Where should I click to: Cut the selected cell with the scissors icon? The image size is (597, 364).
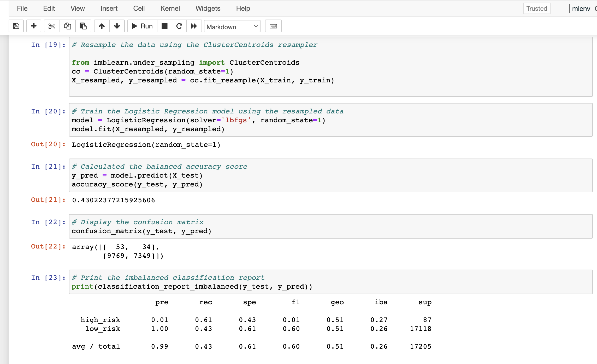(51, 26)
